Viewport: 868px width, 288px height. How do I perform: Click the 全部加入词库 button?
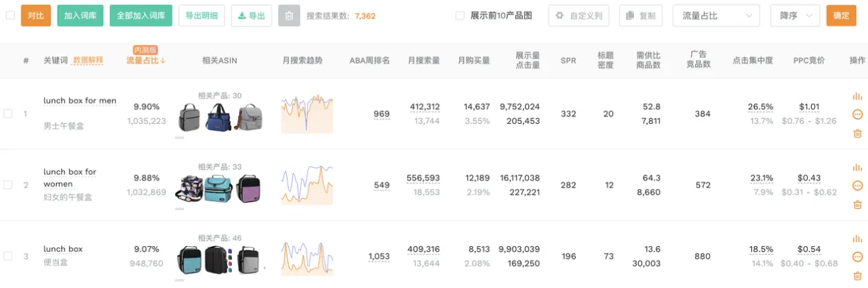(141, 15)
